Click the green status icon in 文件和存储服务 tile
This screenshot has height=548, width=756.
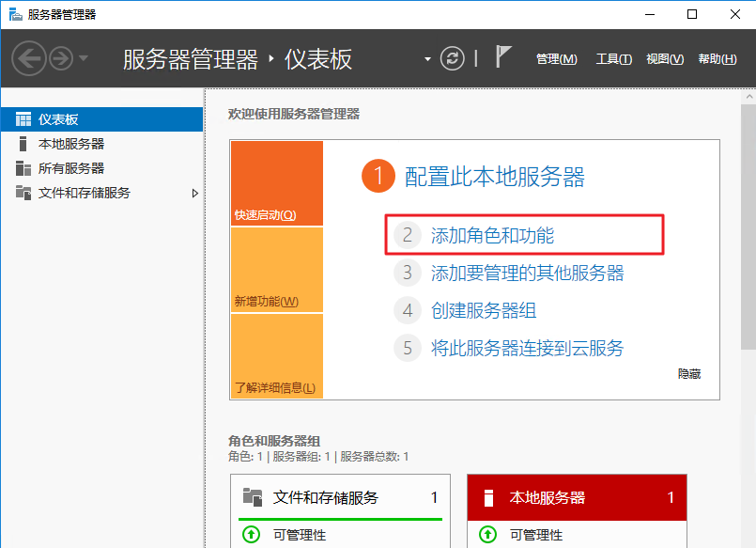coord(251,535)
